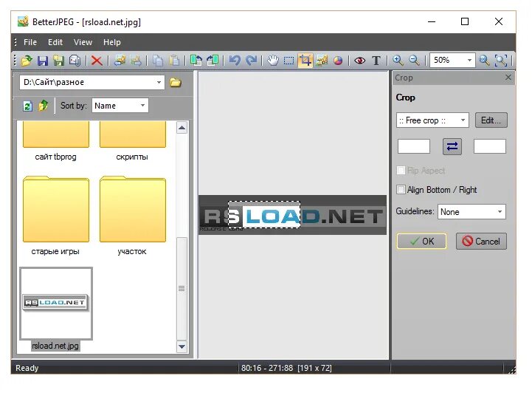Click the Undo arrow icon
Screen dimensions: 532x393
(235, 61)
